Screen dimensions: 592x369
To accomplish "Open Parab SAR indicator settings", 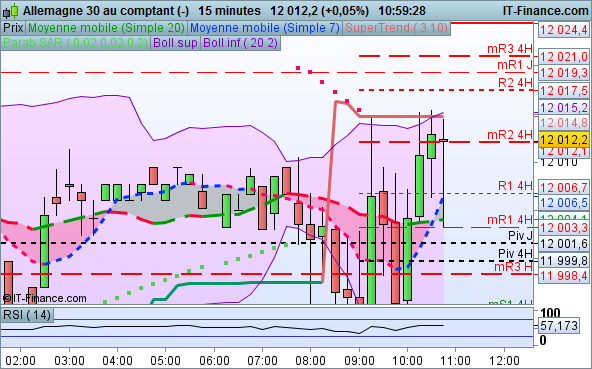I will pyautogui.click(x=75, y=43).
